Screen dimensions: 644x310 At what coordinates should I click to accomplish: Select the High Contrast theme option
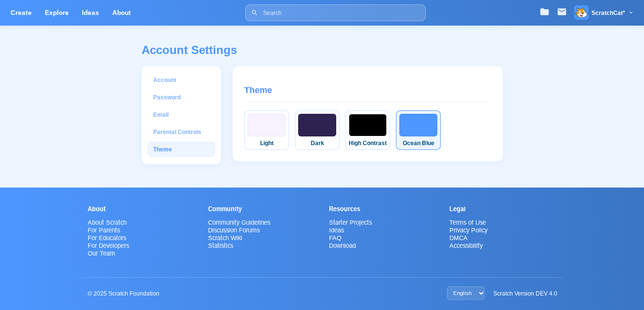tap(368, 130)
